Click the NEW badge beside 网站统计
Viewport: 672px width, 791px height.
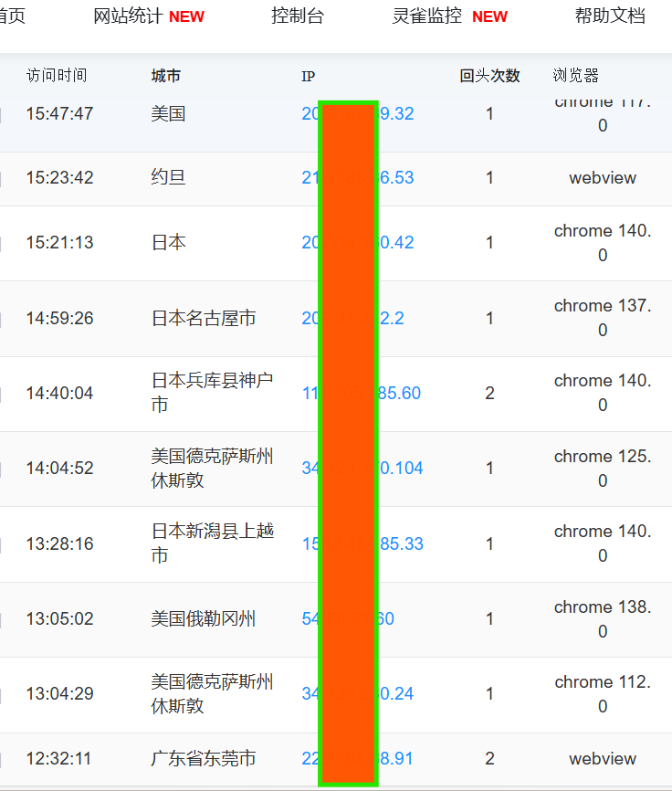(187, 17)
